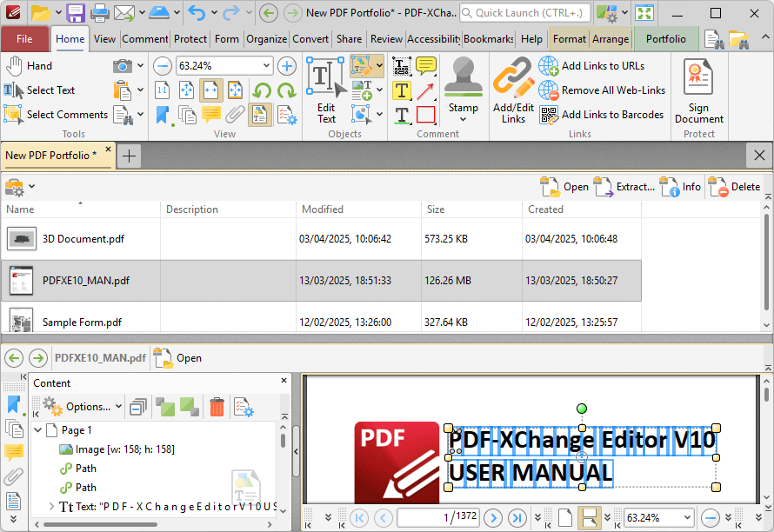Viewport: 774px width, 532px height.
Task: Select the Hand tool
Action: tap(29, 66)
